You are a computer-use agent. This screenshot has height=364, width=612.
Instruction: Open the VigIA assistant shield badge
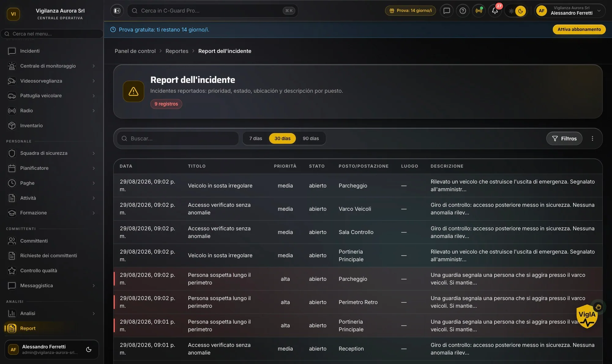[587, 316]
